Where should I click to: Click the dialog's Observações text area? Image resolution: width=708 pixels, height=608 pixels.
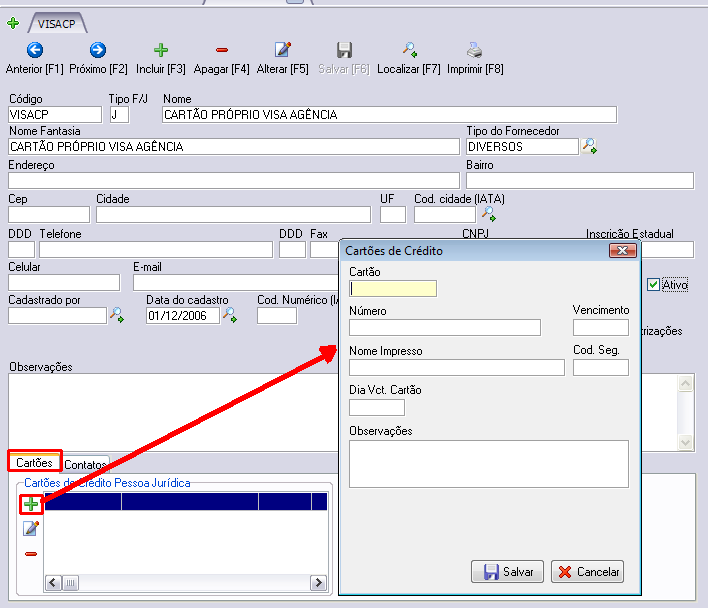(x=489, y=464)
